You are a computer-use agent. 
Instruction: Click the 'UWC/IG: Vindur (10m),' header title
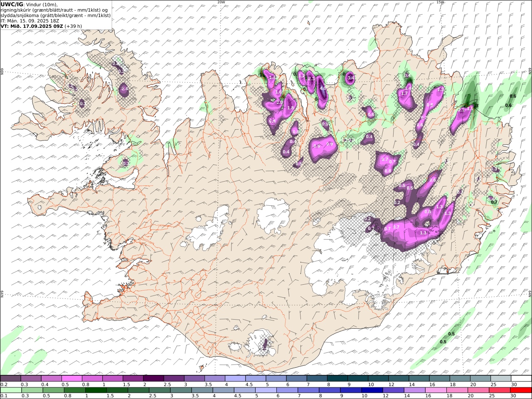tap(29, 4)
